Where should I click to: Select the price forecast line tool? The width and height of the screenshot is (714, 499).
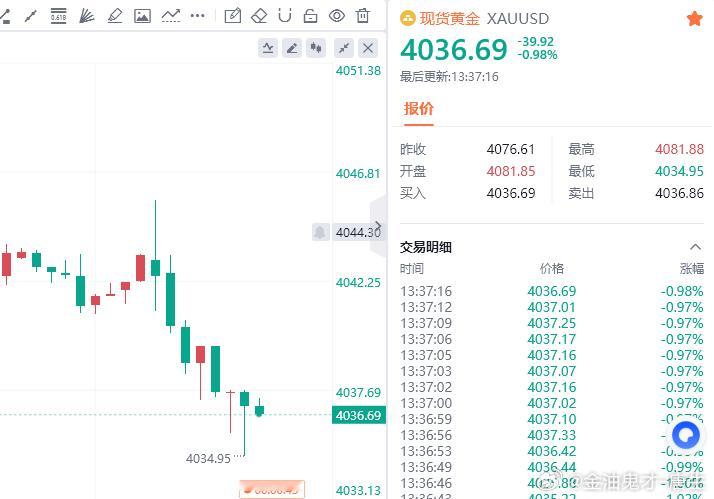click(171, 16)
